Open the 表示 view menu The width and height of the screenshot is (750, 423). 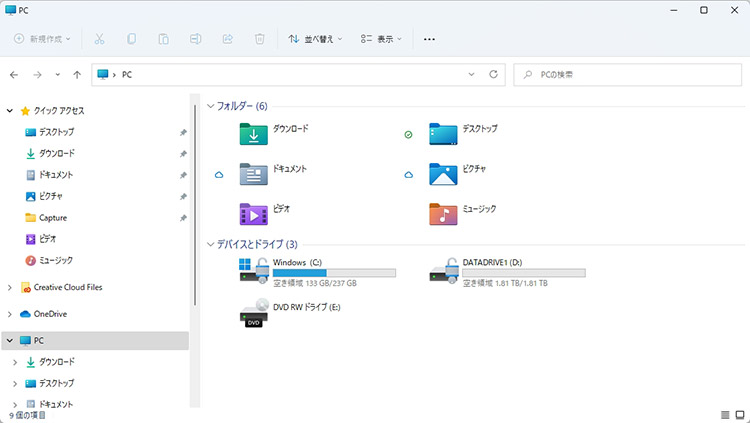click(x=381, y=39)
